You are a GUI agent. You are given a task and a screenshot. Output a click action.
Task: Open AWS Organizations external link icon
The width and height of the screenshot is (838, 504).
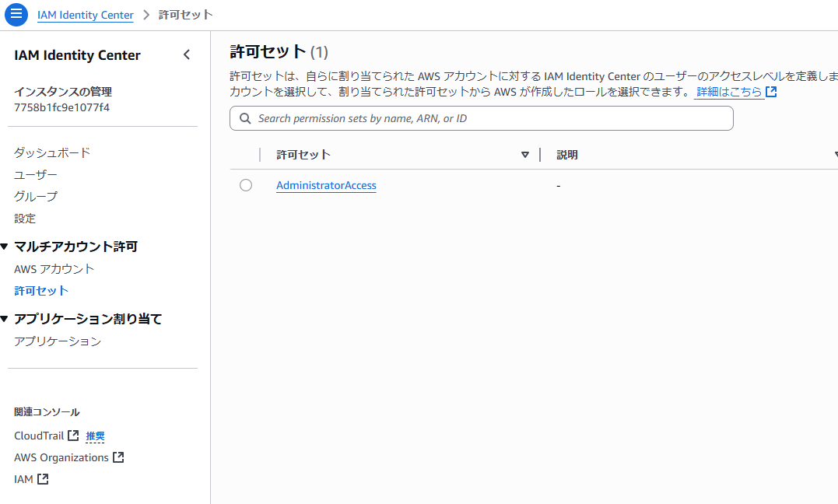[x=118, y=457]
